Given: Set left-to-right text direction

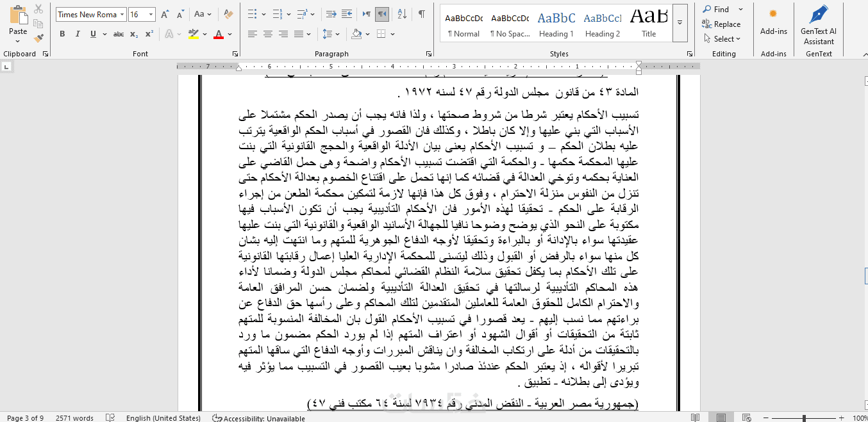Looking at the screenshot, I should point(367,14).
